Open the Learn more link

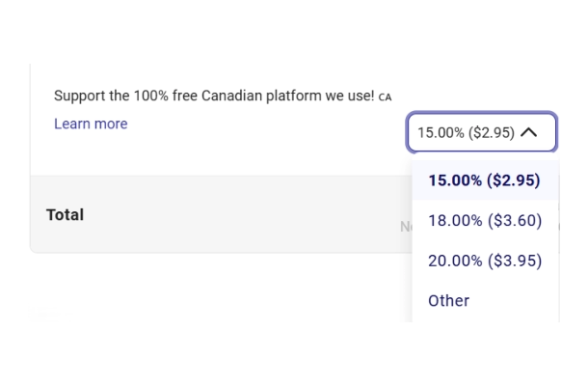(x=91, y=124)
